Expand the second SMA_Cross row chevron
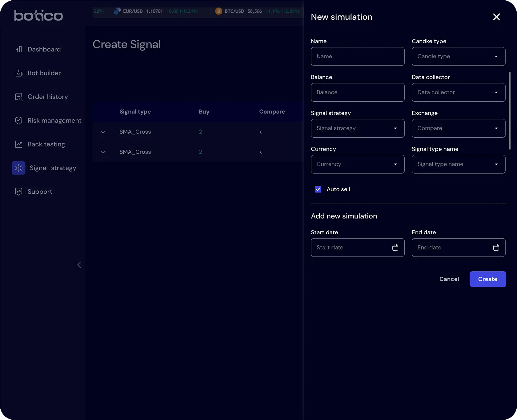The width and height of the screenshot is (517, 420). point(103,152)
